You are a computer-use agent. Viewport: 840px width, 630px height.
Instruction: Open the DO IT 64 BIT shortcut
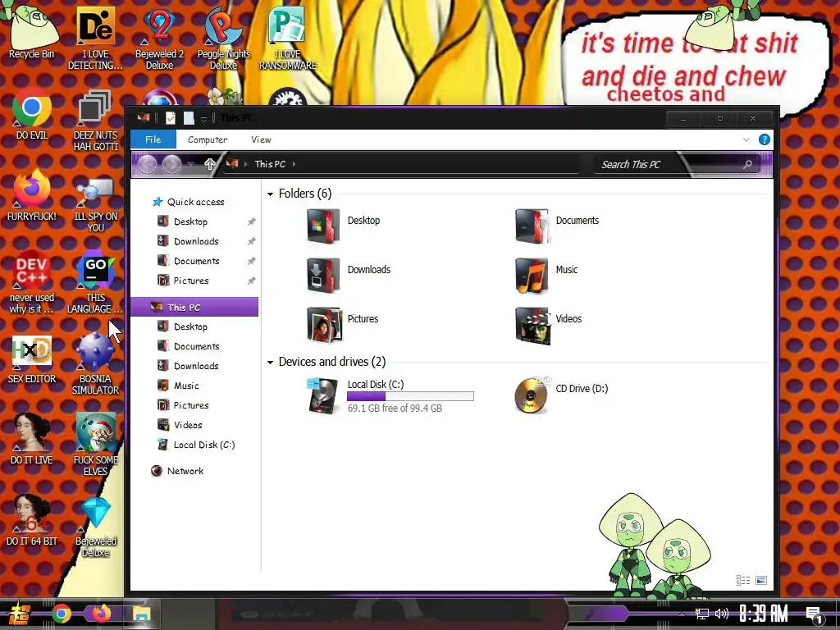point(32,519)
